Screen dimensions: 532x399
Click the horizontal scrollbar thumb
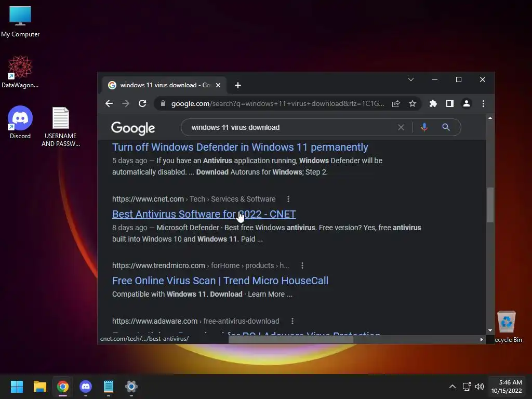tap(291, 339)
